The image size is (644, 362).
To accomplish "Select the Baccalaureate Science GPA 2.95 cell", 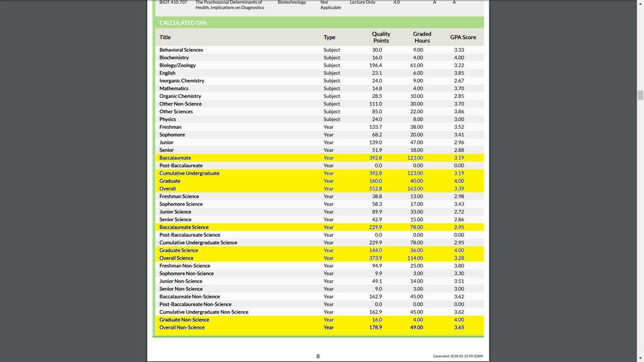I will click(x=458, y=228).
